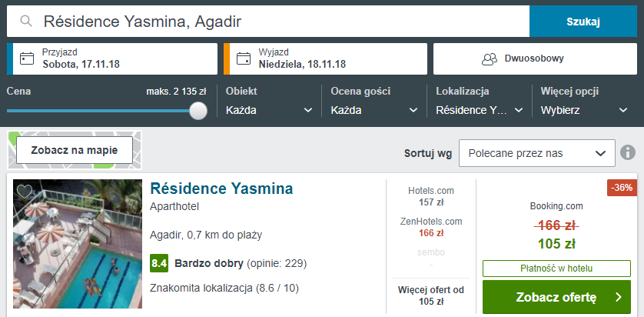Open the Lokalizacja dropdown
Image resolution: width=644 pixels, height=317 pixels.
click(x=480, y=110)
